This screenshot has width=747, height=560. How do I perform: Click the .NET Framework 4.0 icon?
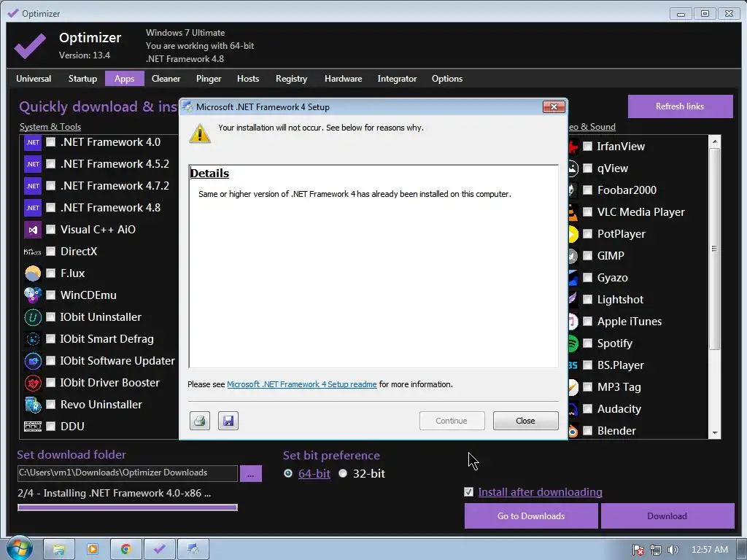pyautogui.click(x=33, y=142)
